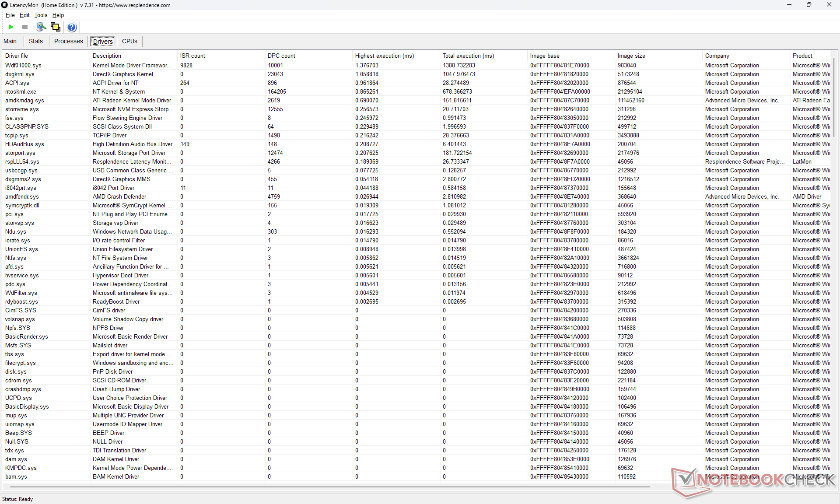The height and width of the screenshot is (504, 840).
Task: Switch to the Processes tab
Action: tap(68, 41)
